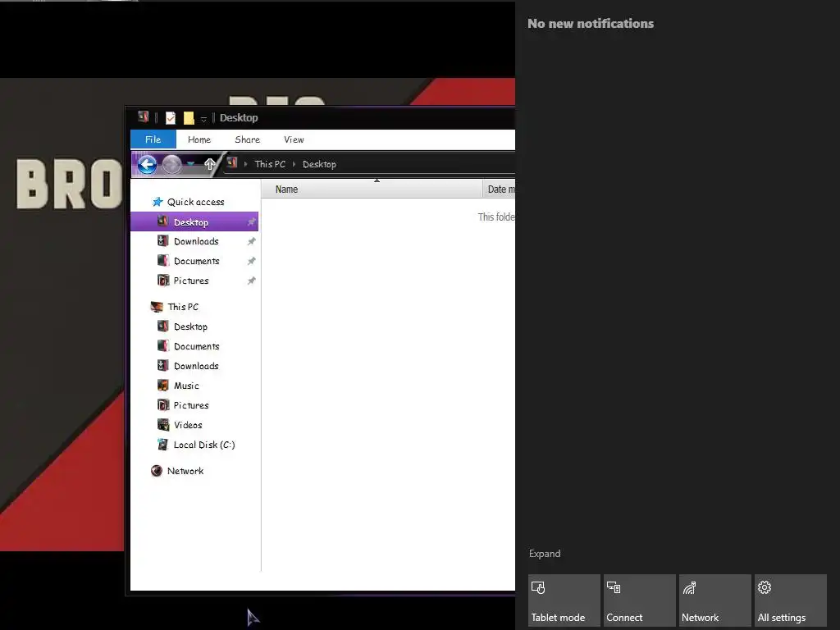Open Network quick action tile
The height and width of the screenshot is (630, 840).
pos(715,600)
